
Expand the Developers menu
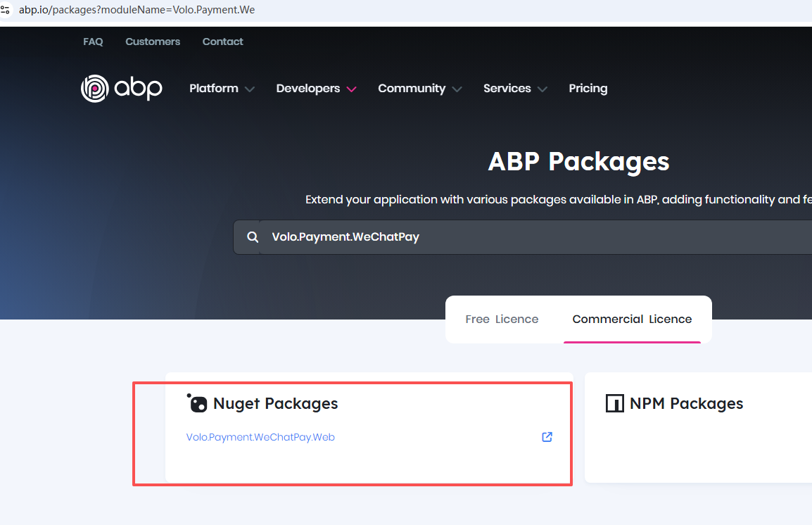tap(316, 89)
